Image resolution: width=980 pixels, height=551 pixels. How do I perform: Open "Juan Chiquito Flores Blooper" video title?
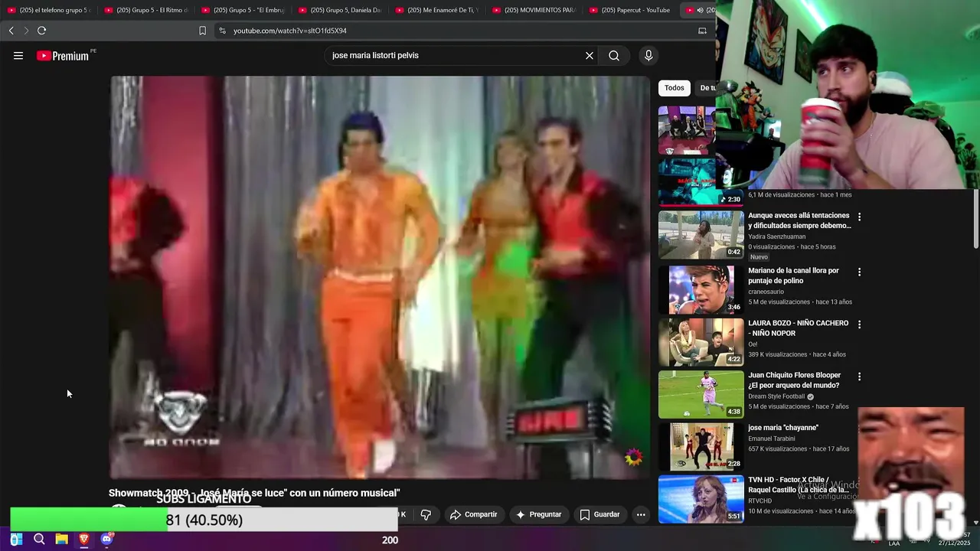(x=794, y=380)
